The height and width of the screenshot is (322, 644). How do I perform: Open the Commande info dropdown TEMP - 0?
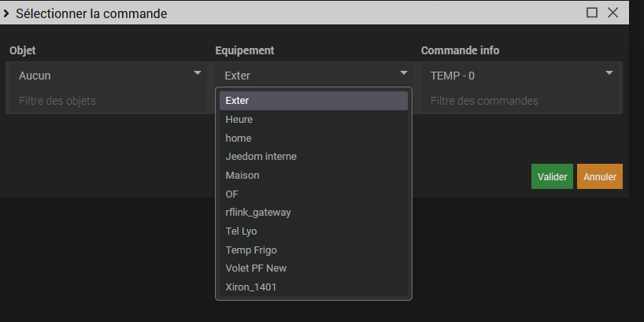click(x=520, y=76)
